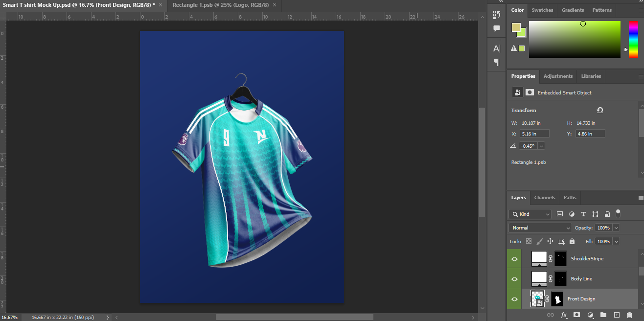Click the Body Line layer mask thumbnail
Screen dimensions: 644x321
(x=560, y=278)
